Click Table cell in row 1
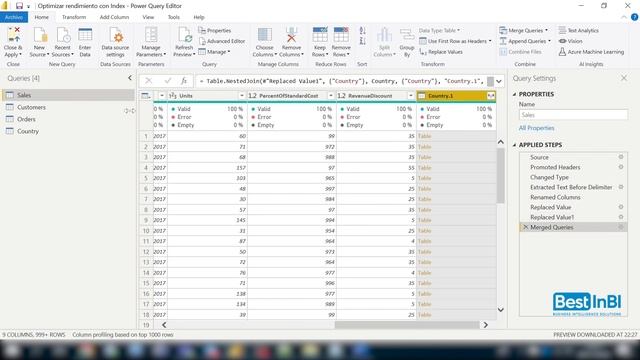Viewport: 640px width, 360px height. click(x=456, y=136)
